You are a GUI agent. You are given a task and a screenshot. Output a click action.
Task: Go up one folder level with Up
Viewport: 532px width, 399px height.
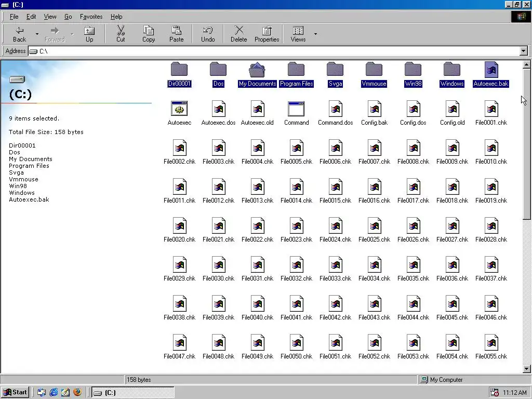click(x=89, y=34)
